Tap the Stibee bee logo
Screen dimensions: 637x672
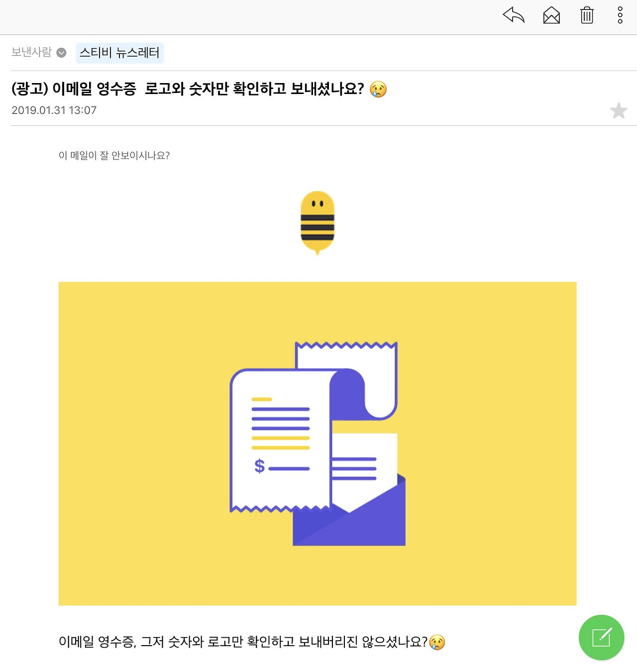coord(318,222)
